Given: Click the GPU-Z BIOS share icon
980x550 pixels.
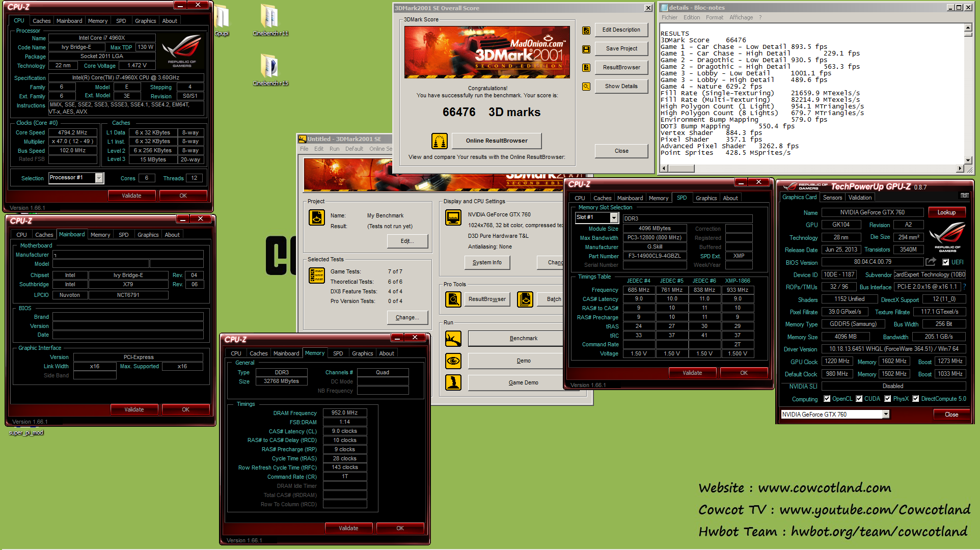Looking at the screenshot, I should [931, 262].
